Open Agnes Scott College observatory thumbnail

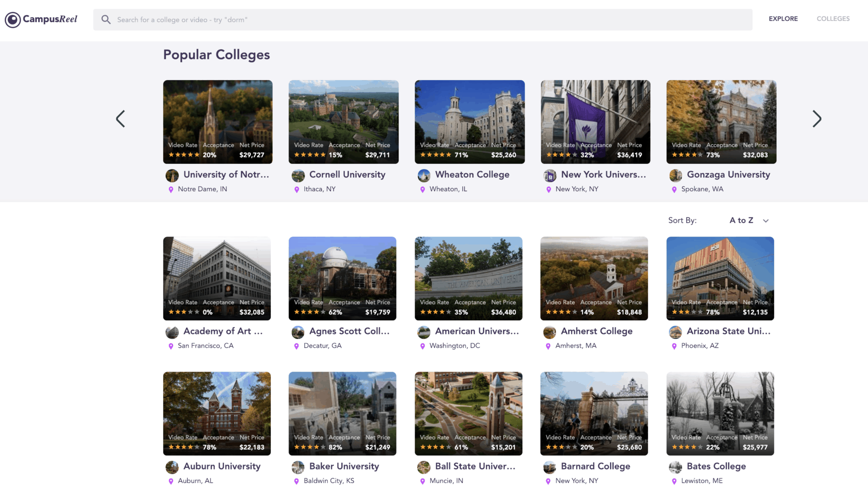coord(342,279)
